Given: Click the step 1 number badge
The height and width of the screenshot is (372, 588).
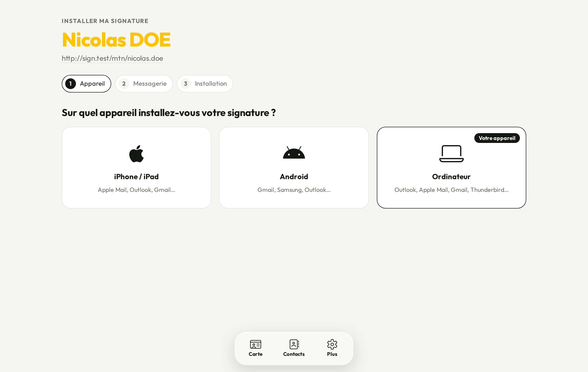Looking at the screenshot, I should [71, 84].
